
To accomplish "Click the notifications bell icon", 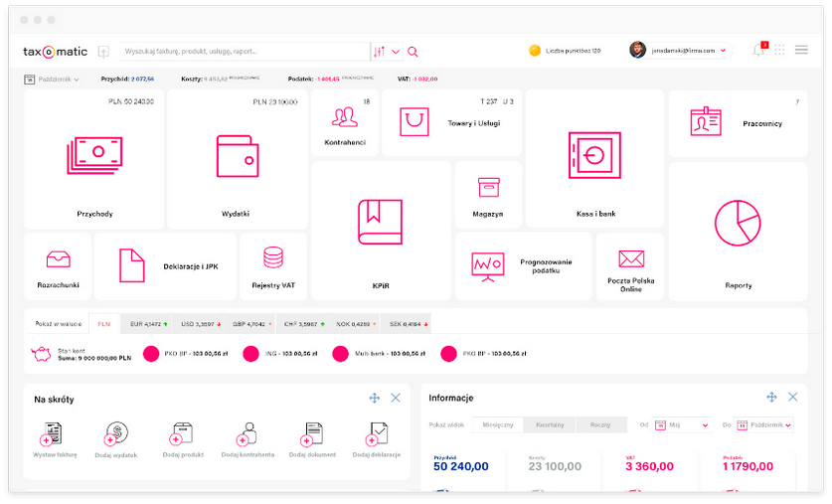I will click(x=758, y=51).
